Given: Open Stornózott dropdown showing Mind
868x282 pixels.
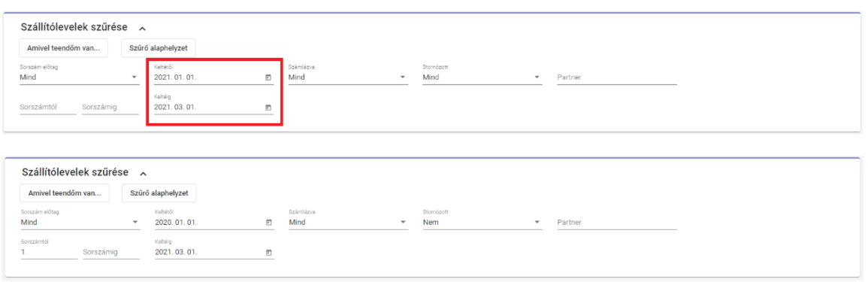Looking at the screenshot, I should pos(482,77).
